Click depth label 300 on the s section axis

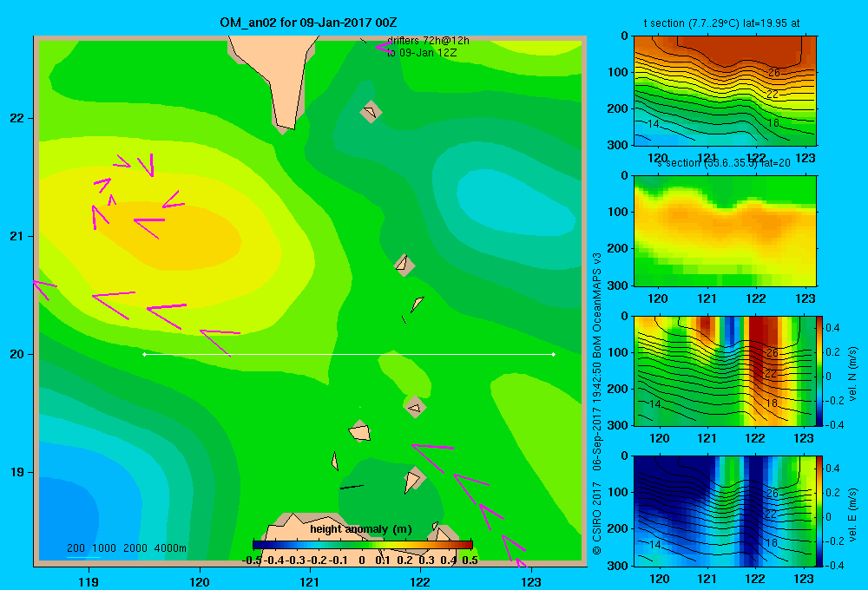(618, 285)
